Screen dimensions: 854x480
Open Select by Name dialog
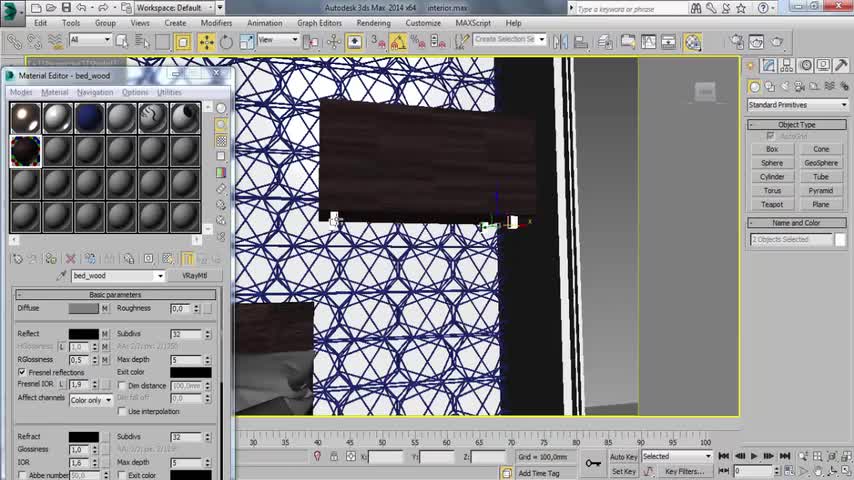[142, 42]
